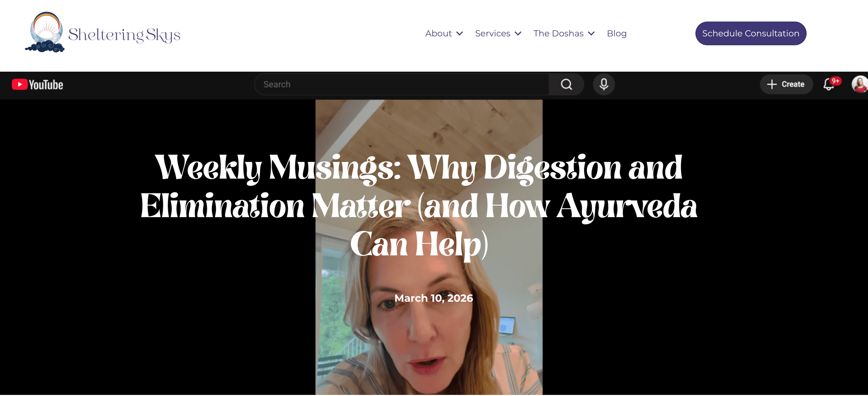Open the Blog menu item
The width and height of the screenshot is (868, 396).
click(x=617, y=33)
